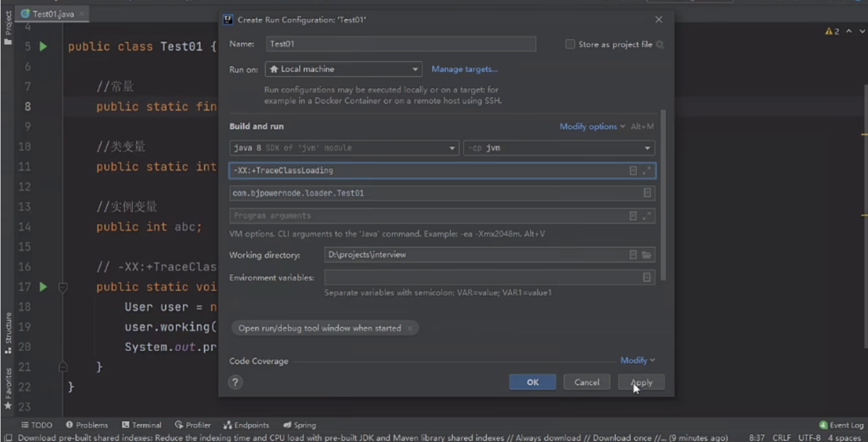Click into the Name field containing Test01
Viewport: 868px width, 442px height.
[401, 44]
